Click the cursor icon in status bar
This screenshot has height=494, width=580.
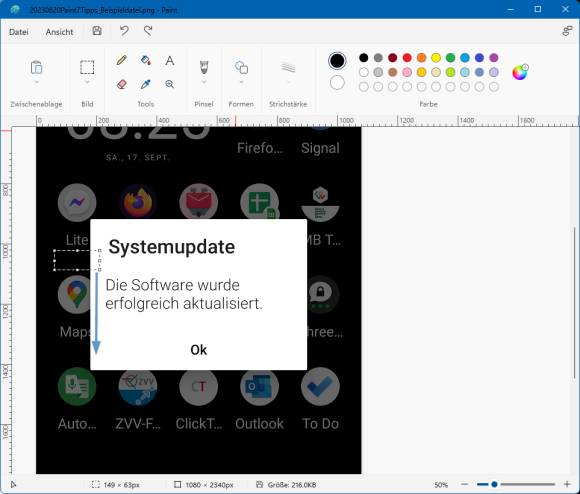(x=13, y=484)
